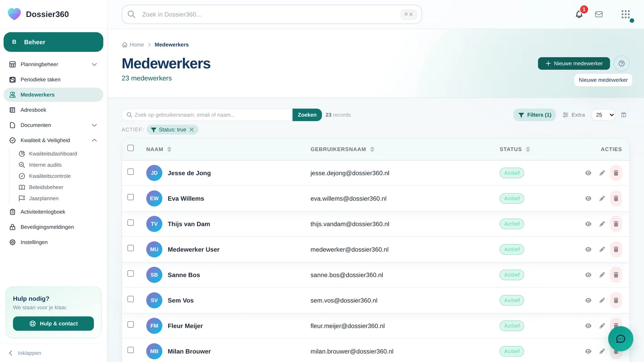The image size is (644, 362).
Task: Open Adresboek in the sidebar
Action: click(x=53, y=110)
